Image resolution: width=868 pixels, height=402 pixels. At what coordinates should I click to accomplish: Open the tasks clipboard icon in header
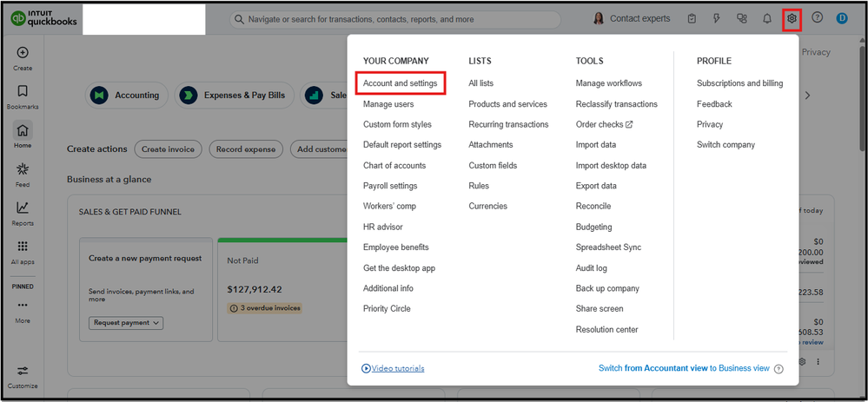(x=692, y=18)
